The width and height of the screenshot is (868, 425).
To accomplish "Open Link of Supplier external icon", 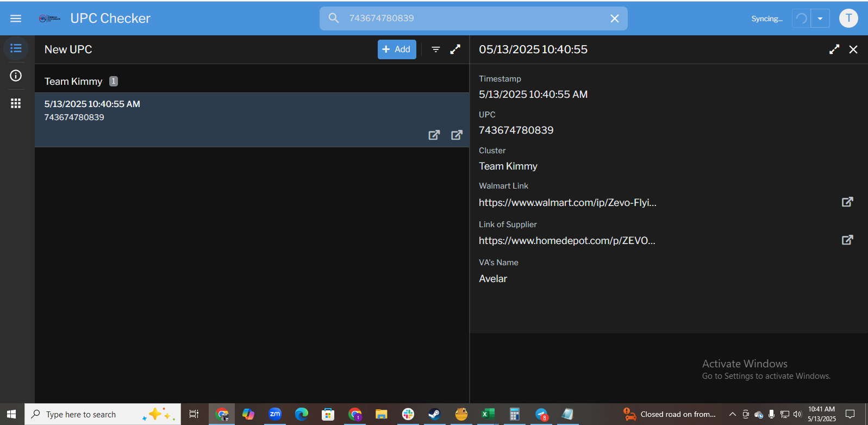I will [847, 240].
